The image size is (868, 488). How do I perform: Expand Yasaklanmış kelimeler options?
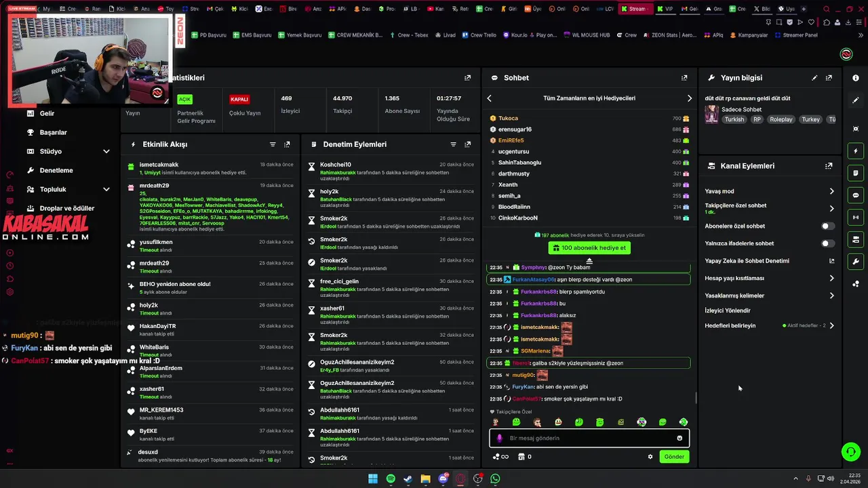click(832, 296)
